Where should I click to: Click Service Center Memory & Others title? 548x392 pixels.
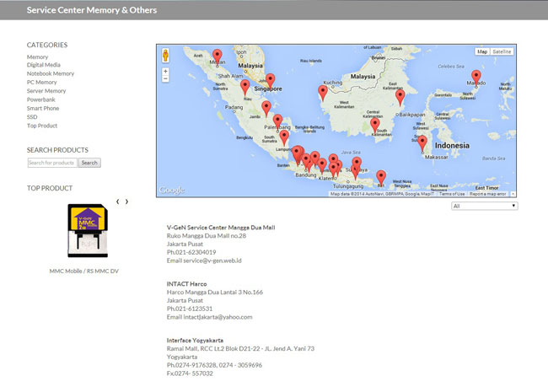pos(92,10)
